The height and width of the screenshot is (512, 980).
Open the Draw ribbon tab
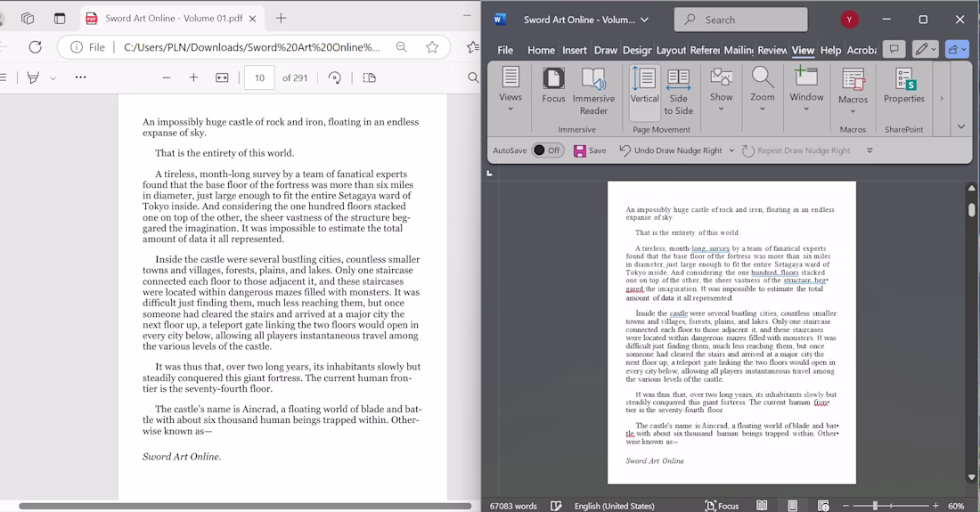pos(605,50)
